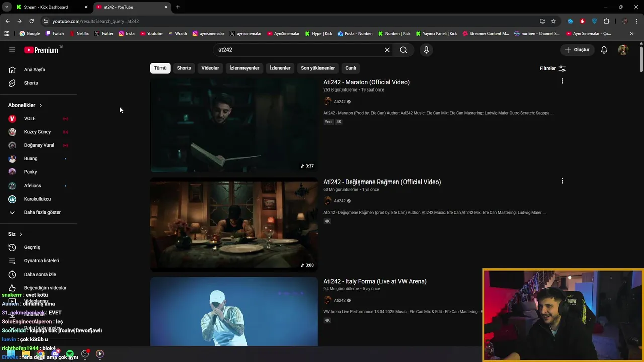Open the Değişmene Rağmen video title link
The image size is (644, 362).
click(382, 182)
